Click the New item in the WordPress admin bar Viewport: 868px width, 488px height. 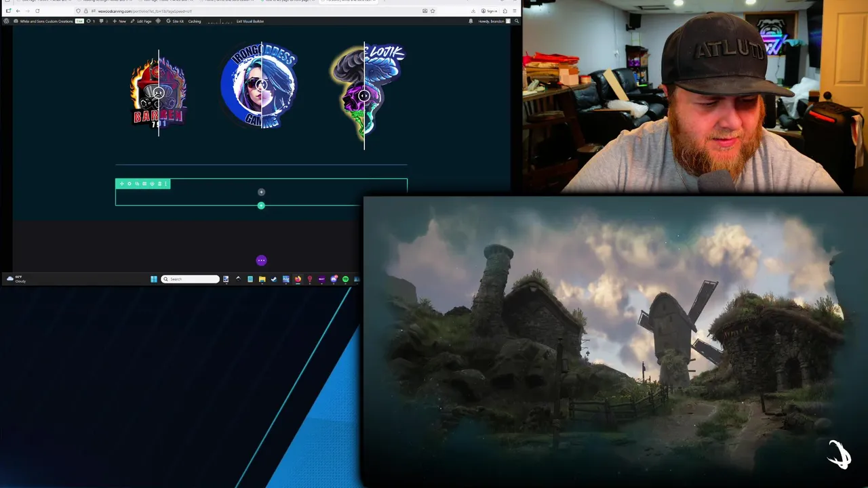[x=119, y=21]
